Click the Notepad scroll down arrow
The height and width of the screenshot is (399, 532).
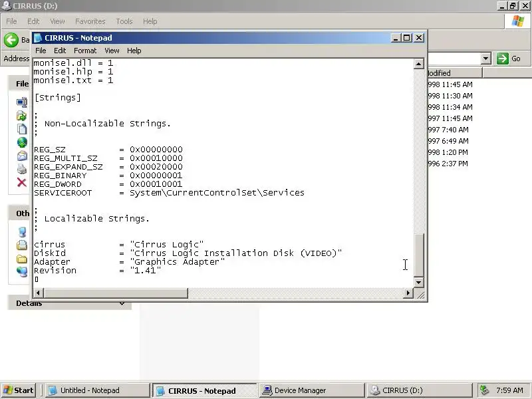[x=419, y=282]
